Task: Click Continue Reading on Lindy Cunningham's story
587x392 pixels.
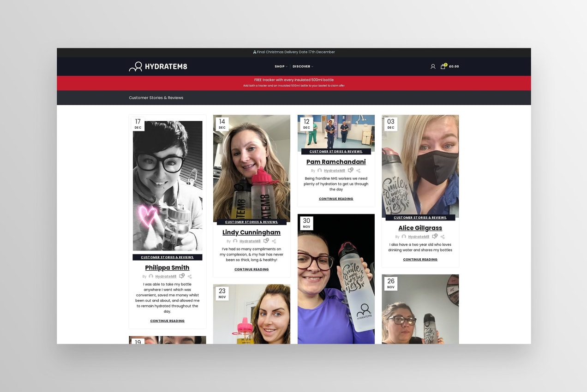Action: [x=251, y=269]
